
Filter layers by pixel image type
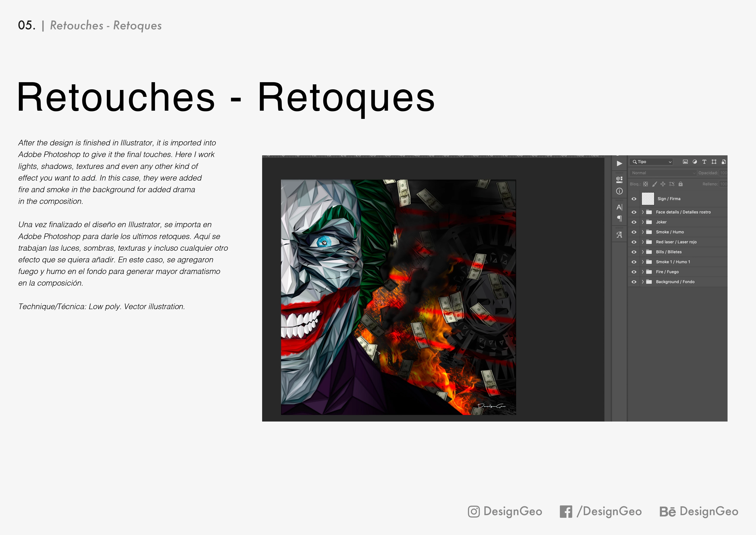pyautogui.click(x=685, y=162)
